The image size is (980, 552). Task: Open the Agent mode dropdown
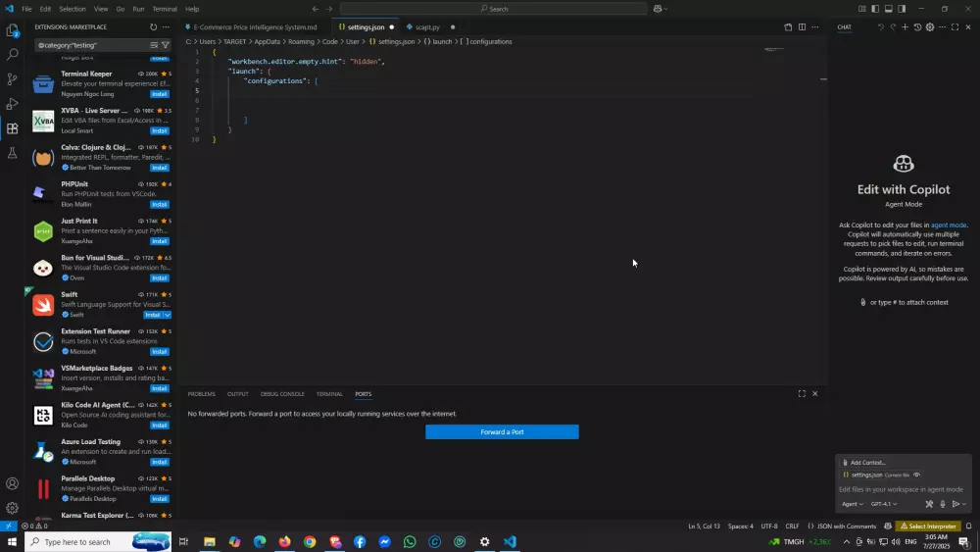(852, 504)
